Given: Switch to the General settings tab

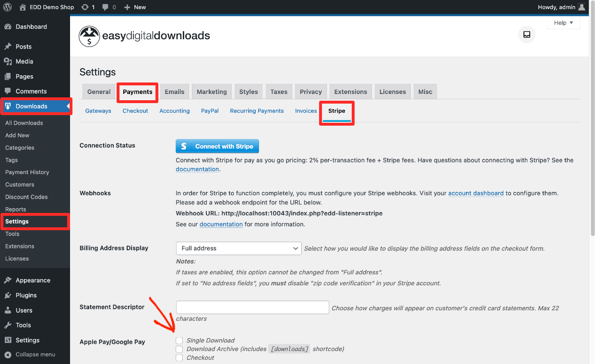Looking at the screenshot, I should point(99,92).
